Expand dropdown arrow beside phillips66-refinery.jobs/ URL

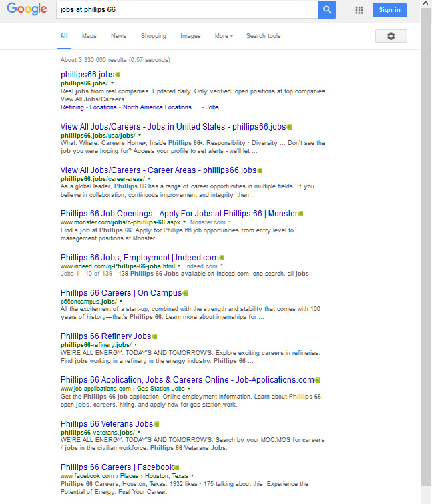tap(136, 345)
